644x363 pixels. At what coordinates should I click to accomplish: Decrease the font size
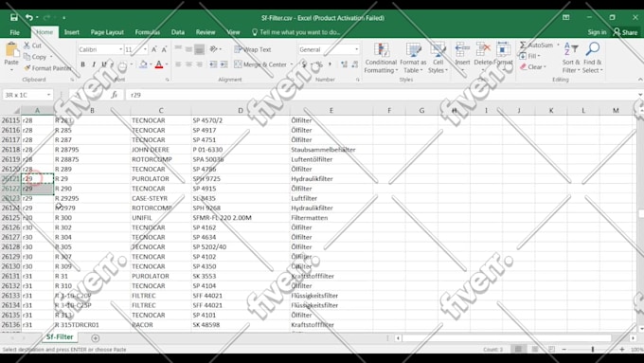coord(164,49)
